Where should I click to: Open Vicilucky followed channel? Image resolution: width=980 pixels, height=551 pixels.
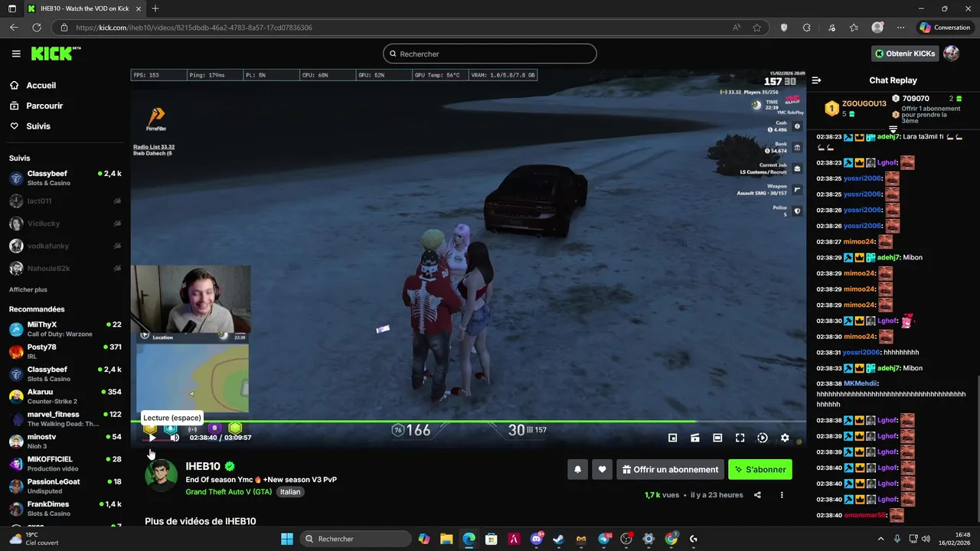[x=65, y=223]
